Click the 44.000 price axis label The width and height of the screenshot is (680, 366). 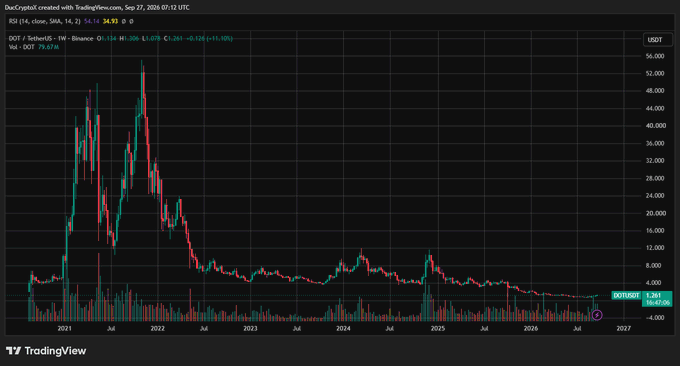(x=655, y=108)
